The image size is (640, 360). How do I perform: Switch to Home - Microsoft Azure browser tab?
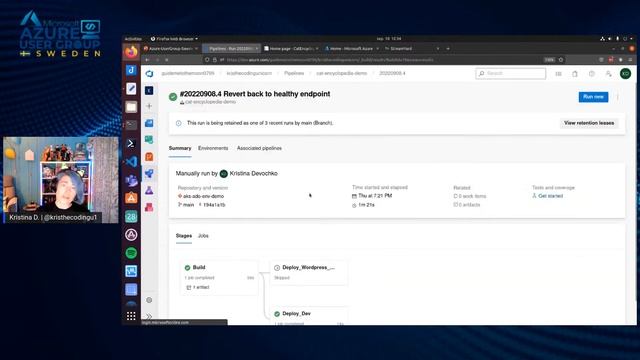351,49
